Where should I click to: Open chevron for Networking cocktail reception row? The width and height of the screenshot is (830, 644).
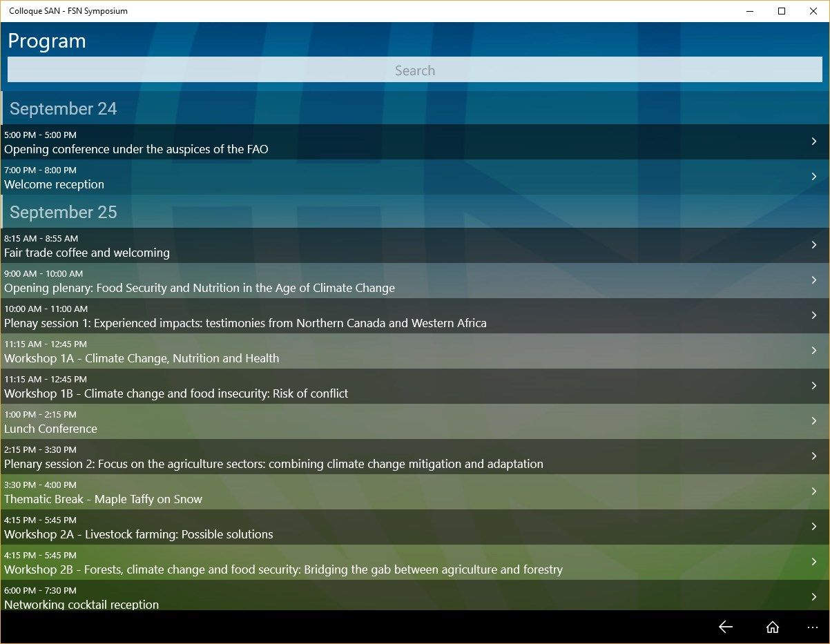(814, 597)
